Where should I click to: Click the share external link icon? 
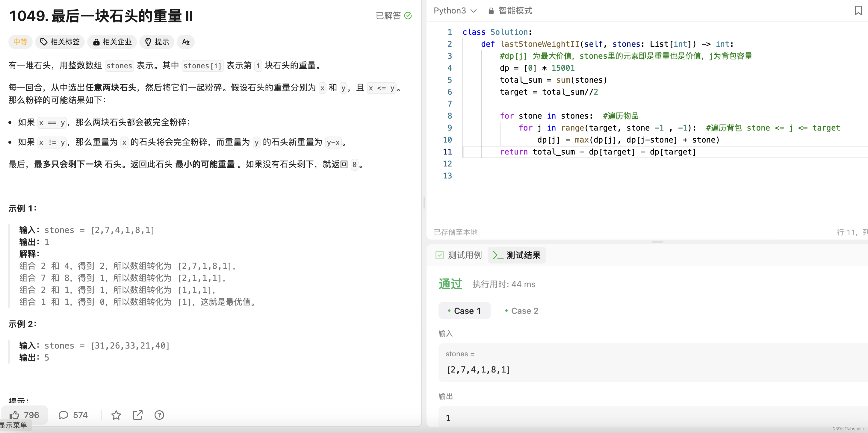pyautogui.click(x=137, y=415)
